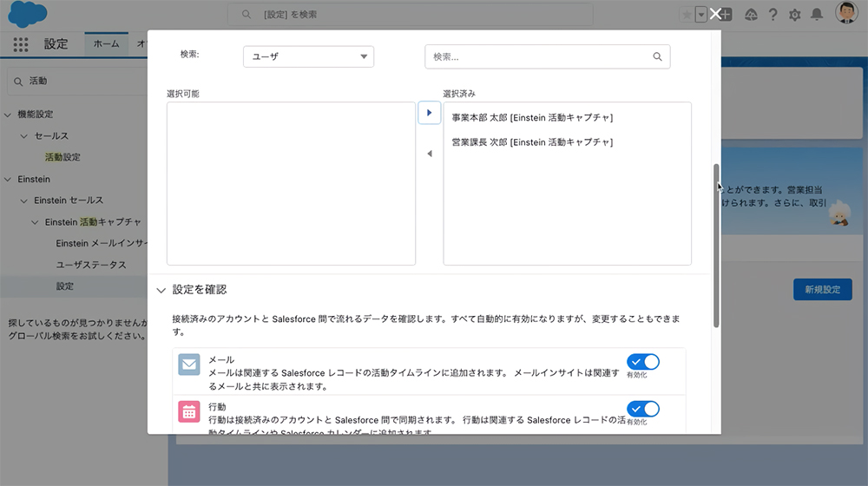Disable the 行動 sync toggle

(x=643, y=409)
